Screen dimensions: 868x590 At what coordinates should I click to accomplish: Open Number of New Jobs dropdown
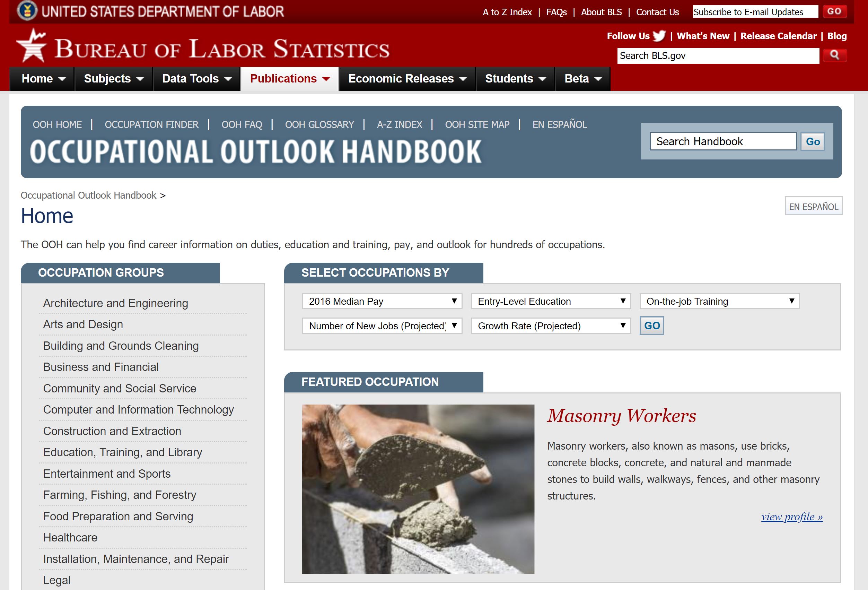click(x=382, y=326)
